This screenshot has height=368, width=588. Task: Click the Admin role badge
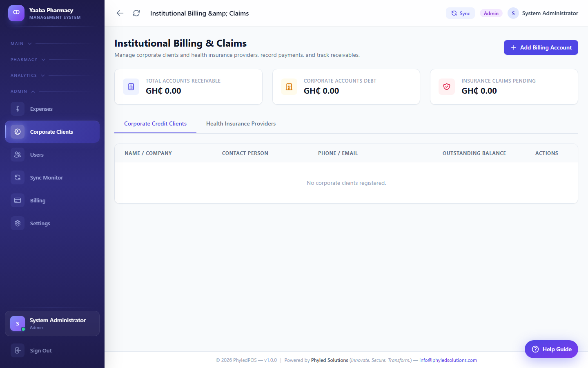(491, 13)
